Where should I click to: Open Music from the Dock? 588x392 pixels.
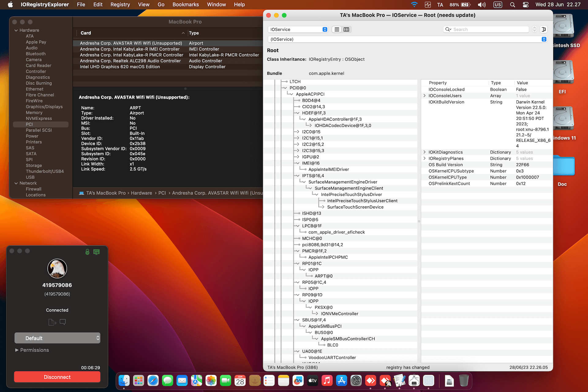[327, 381]
